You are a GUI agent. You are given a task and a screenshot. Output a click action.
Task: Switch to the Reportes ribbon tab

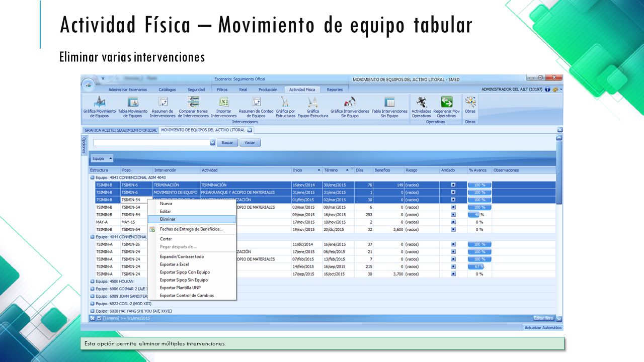point(335,89)
